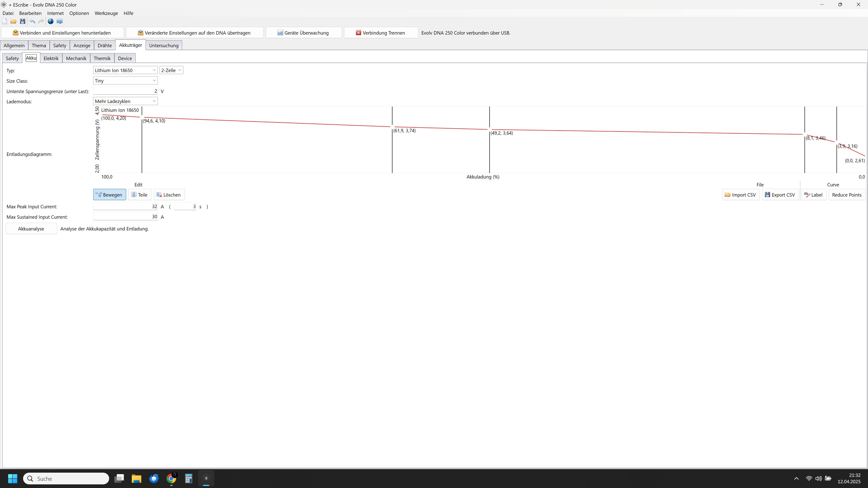Open Geräte Überwachung device monitor
Screen dimensions: 868x488
coord(303,33)
